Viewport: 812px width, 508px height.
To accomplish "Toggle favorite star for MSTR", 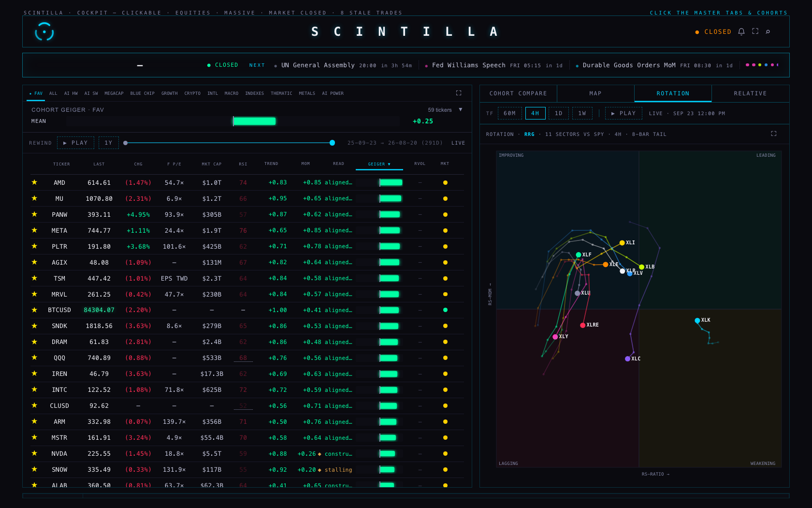I will (x=34, y=437).
